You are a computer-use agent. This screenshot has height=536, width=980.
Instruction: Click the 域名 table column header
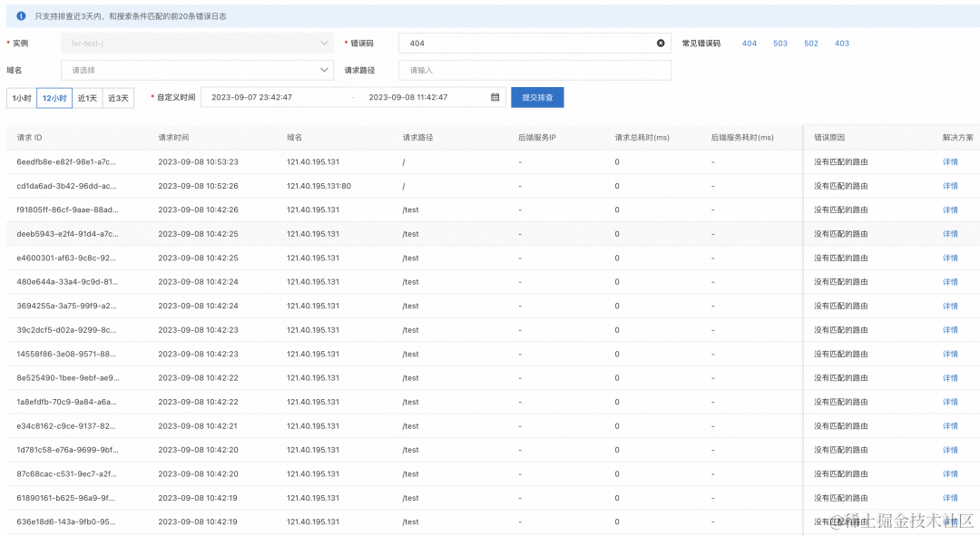[x=294, y=138]
